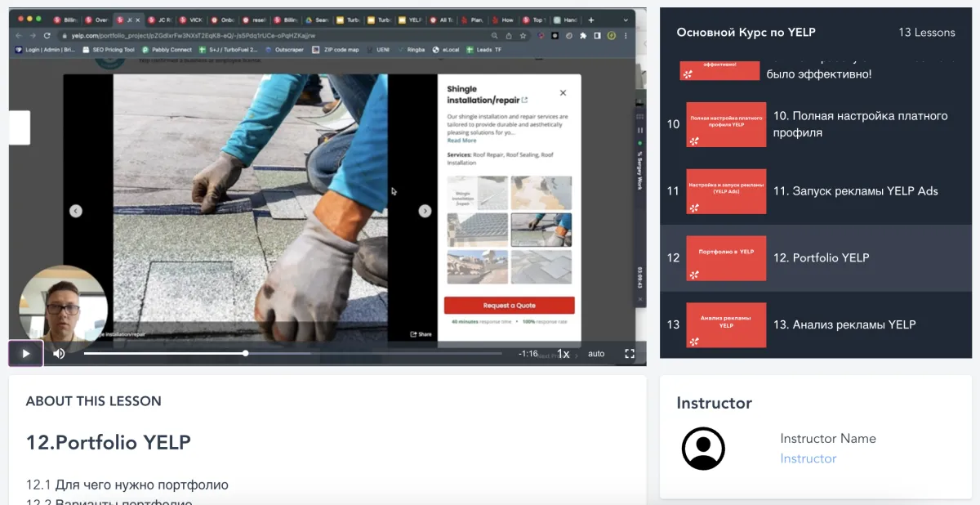Screen dimensions: 980x505
Task: Click 12.1 Для чего нужно портфолио line
Action: point(127,485)
